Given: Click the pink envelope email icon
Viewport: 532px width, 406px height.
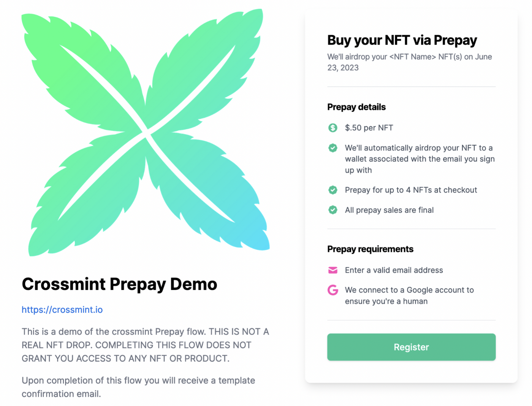Looking at the screenshot, I should coord(332,270).
